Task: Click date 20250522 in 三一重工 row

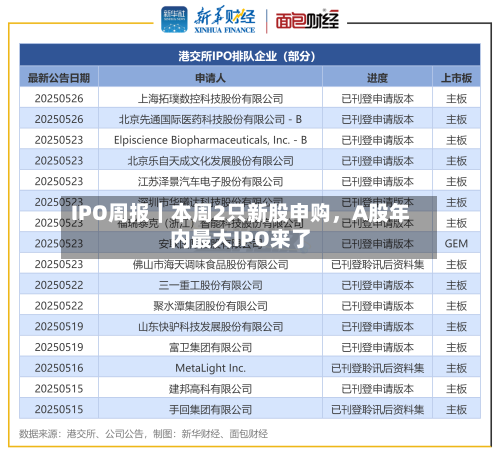Action: pos(59,285)
